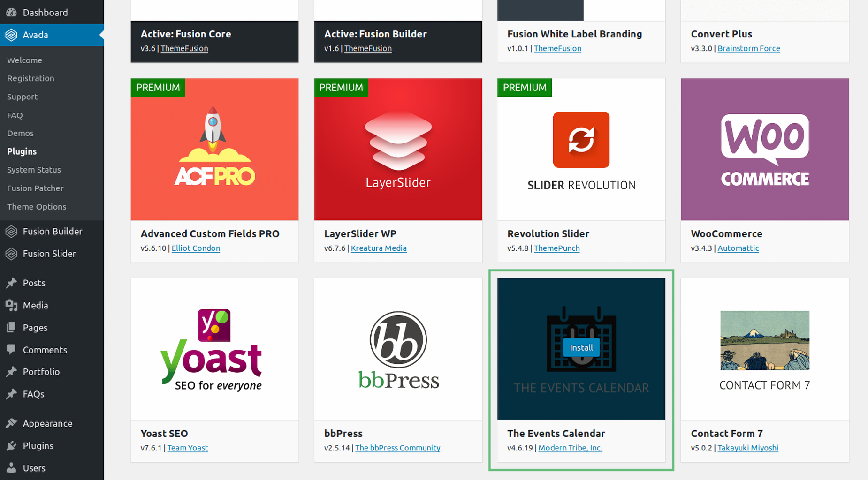
Task: Open Kreatura Media author link
Action: [x=379, y=248]
